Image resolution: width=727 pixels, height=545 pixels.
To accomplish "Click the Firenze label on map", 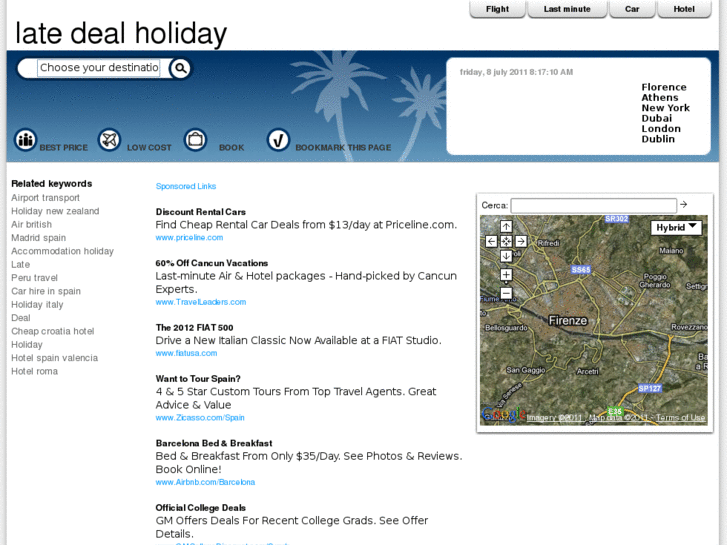I will pos(568,321).
